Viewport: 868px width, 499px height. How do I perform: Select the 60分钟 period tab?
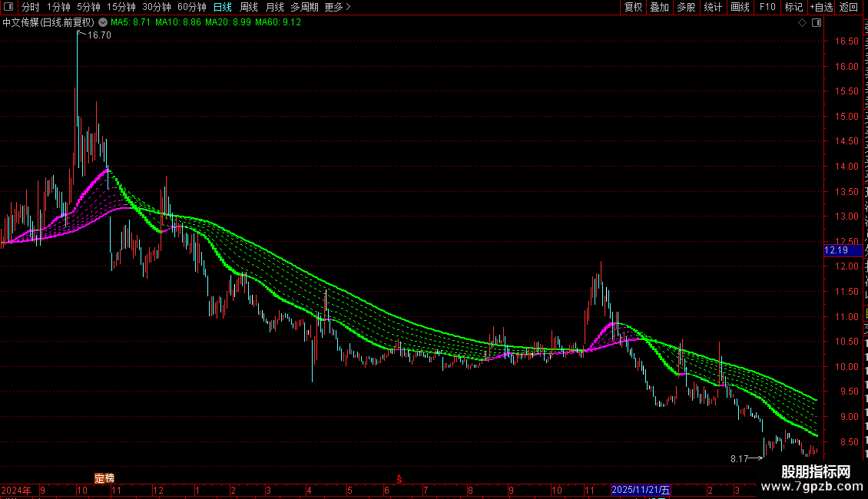click(x=191, y=7)
